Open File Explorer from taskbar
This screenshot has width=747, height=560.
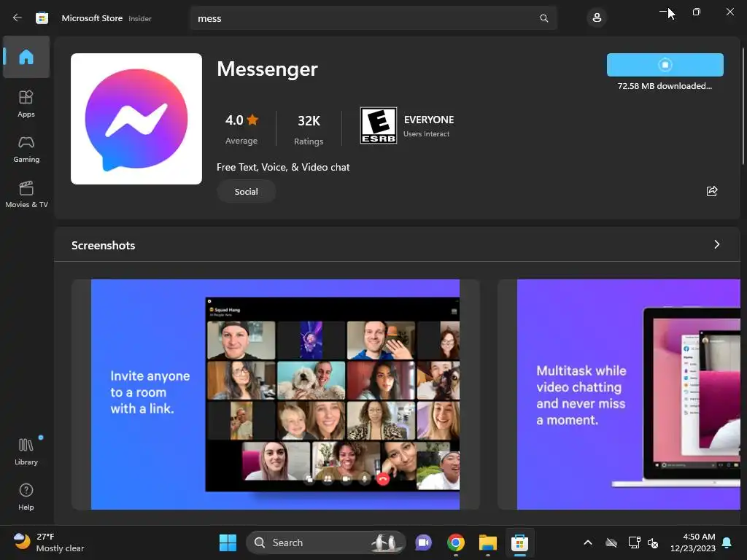coord(488,542)
